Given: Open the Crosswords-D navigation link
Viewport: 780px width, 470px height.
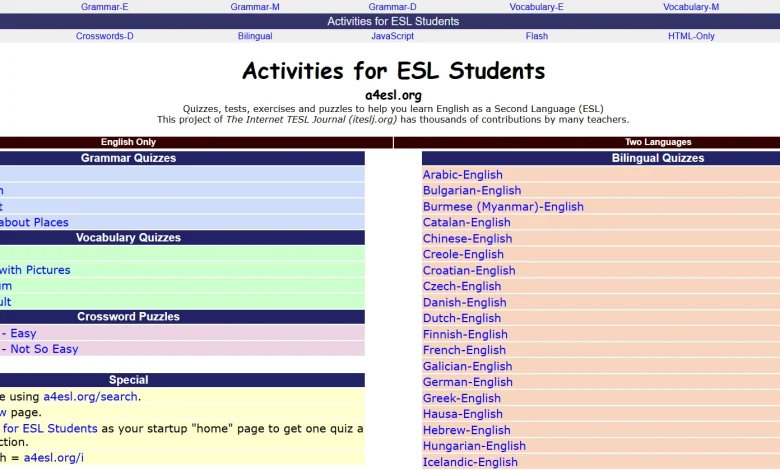Looking at the screenshot, I should pyautogui.click(x=104, y=36).
